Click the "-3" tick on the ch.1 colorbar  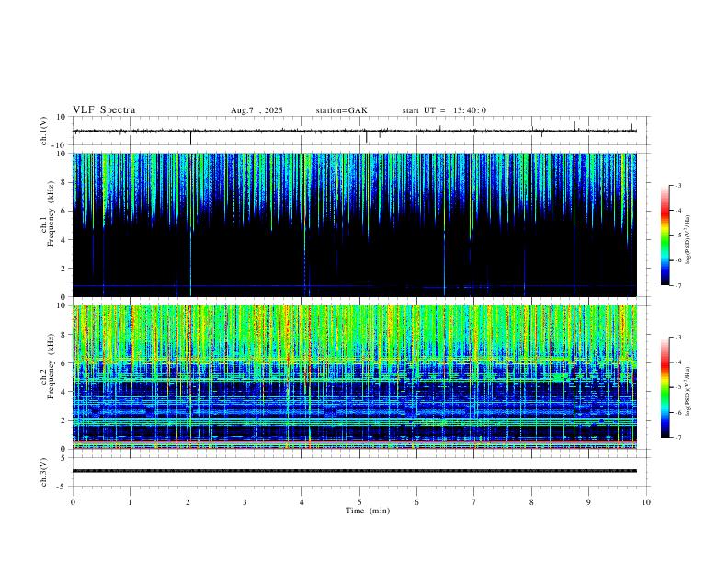(677, 185)
